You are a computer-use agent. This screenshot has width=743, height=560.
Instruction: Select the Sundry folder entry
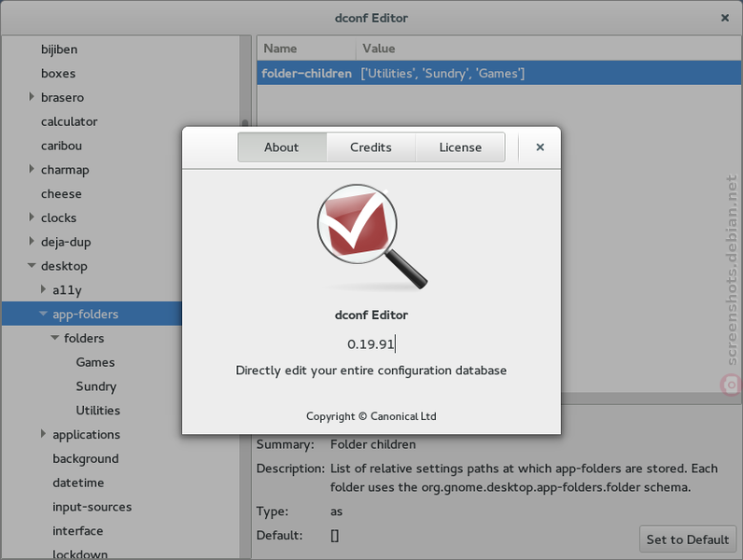[x=96, y=386]
